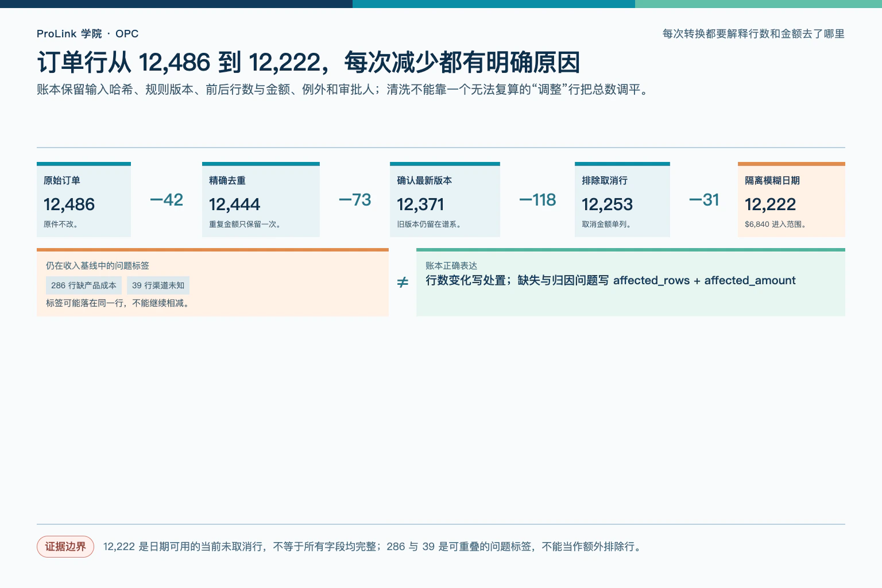The width and height of the screenshot is (882, 588).
Task: Click the line with affected_rows + affected_amount
Action: click(x=610, y=280)
